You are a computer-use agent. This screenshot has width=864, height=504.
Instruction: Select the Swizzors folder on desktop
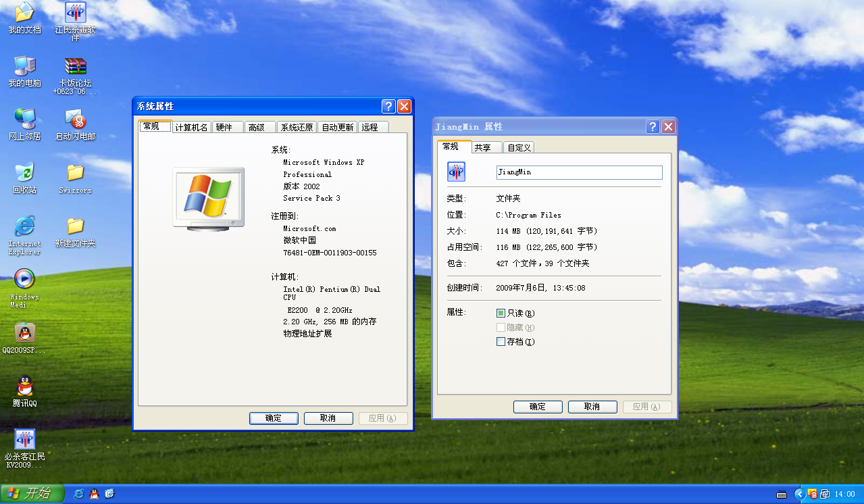point(75,178)
